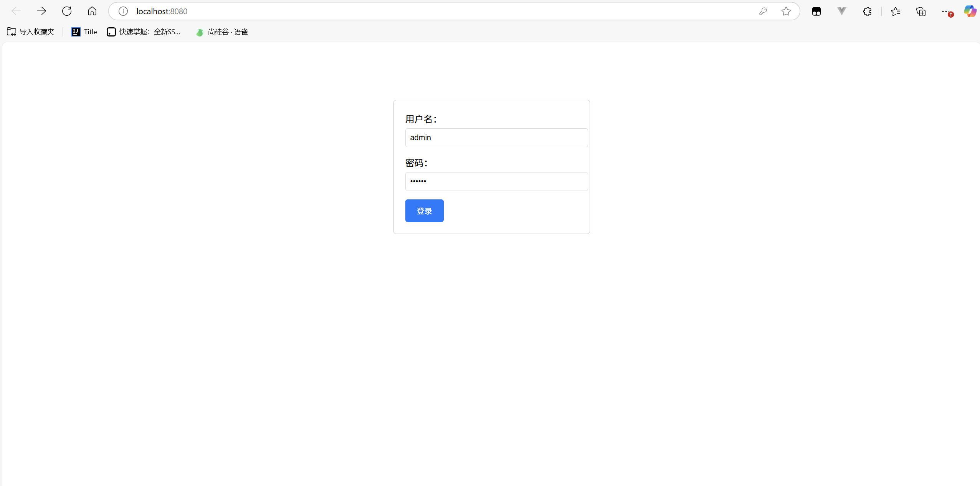Launch Copilot from the toolbar
Image resolution: width=980 pixels, height=486 pixels.
coord(970,11)
